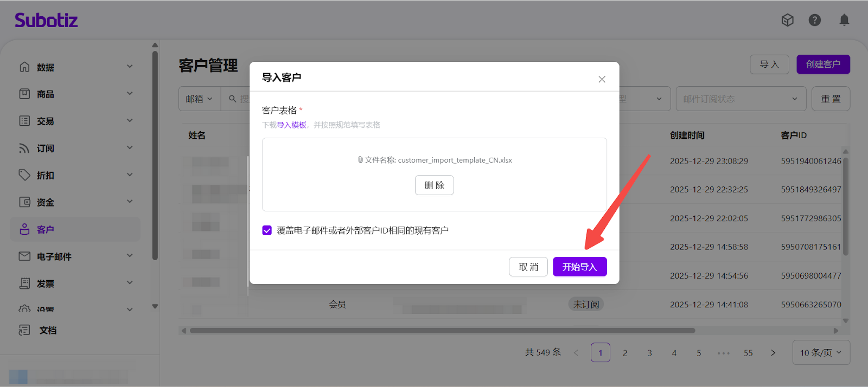Click the 订阅 feed icon in sidebar
868x387 pixels.
point(24,148)
